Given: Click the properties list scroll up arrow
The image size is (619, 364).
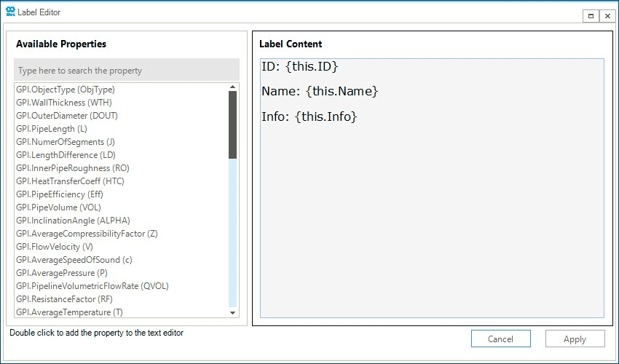Looking at the screenshot, I should (232, 87).
